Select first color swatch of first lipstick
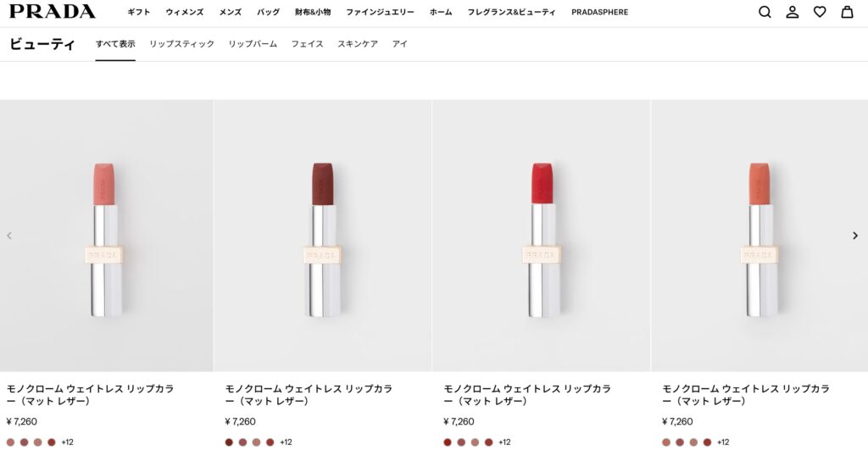This screenshot has height=467, width=868. point(11,442)
